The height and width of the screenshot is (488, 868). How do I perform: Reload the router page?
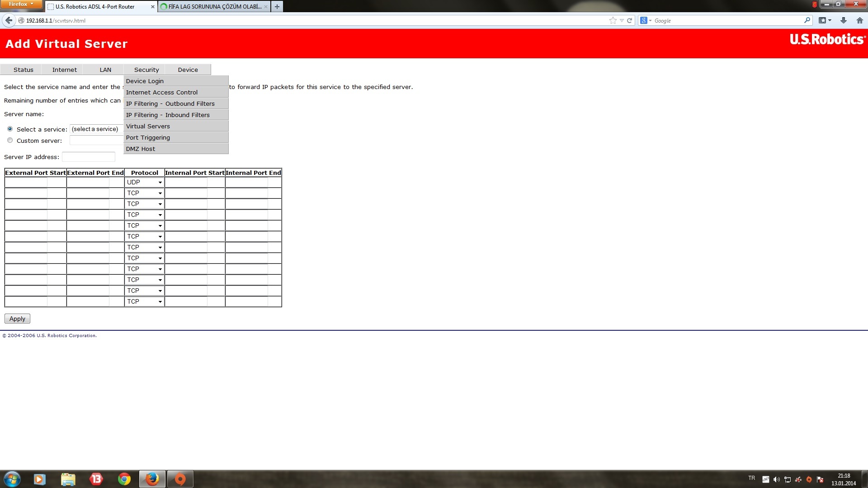629,20
